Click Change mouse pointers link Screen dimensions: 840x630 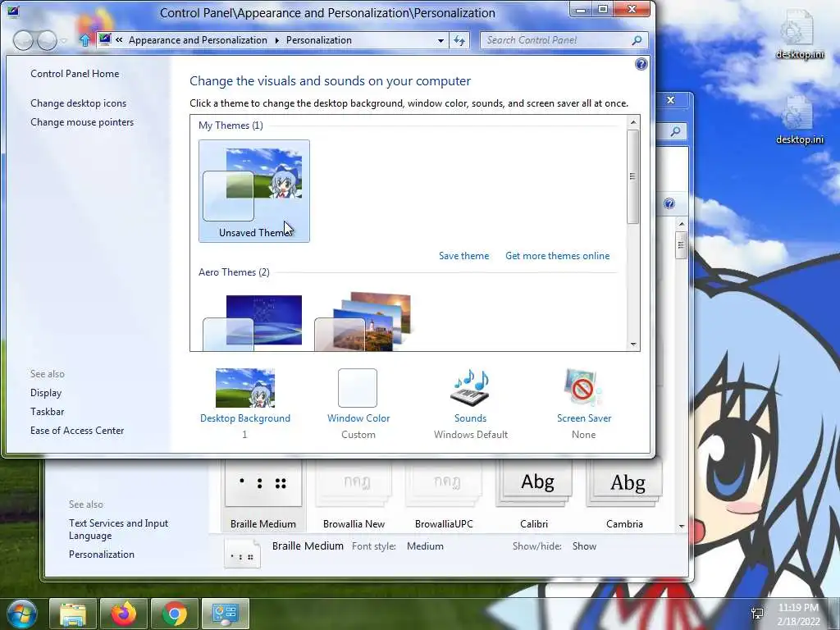(82, 122)
